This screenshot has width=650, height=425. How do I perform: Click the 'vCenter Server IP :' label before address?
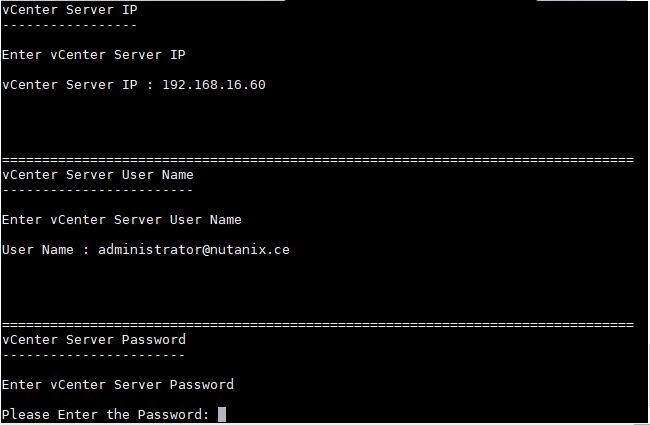(78, 85)
